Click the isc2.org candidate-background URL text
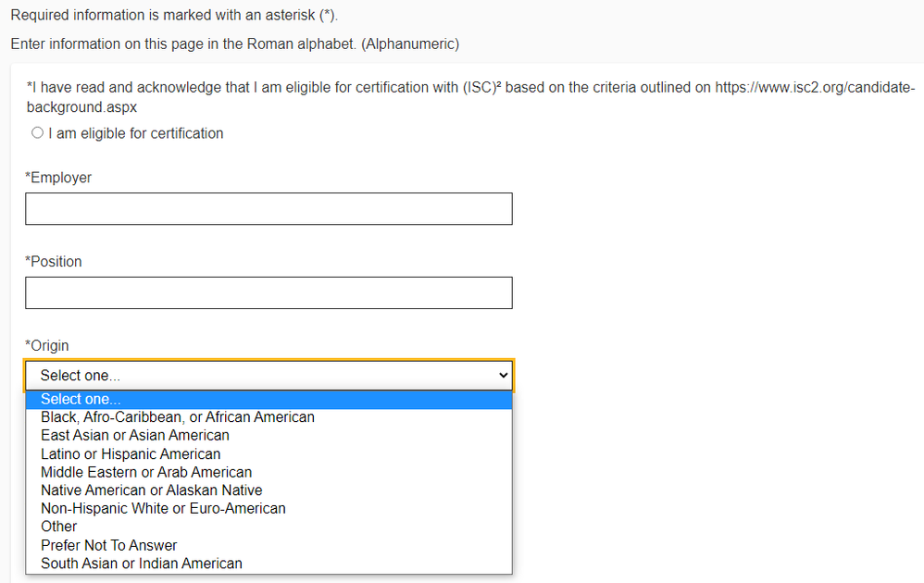 (x=815, y=88)
